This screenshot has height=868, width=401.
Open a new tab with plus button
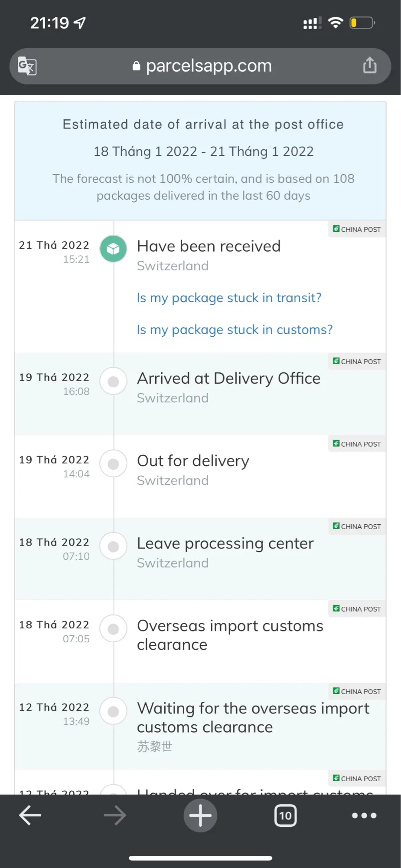pyautogui.click(x=200, y=815)
